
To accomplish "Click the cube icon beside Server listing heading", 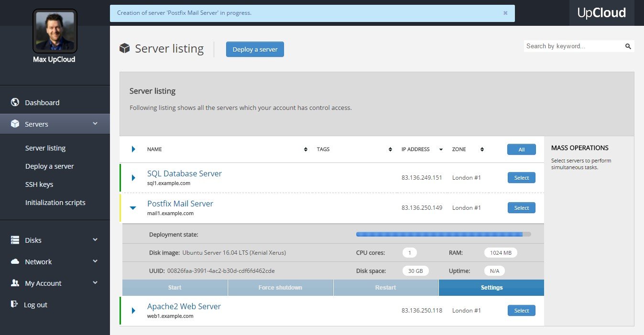I will click(x=125, y=48).
